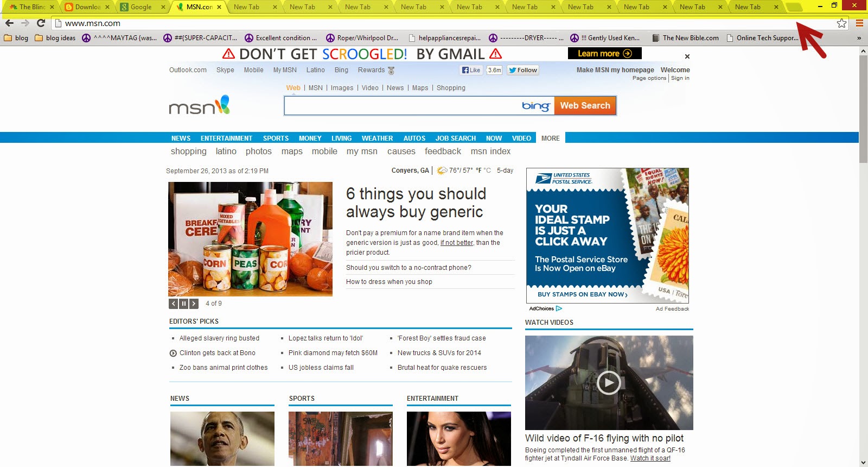Open the Excellent condition bookmark
868x467 pixels.
point(280,38)
